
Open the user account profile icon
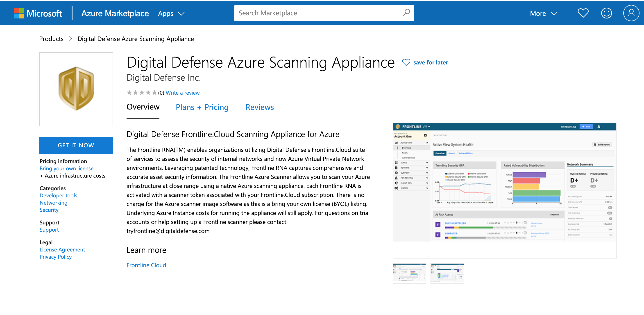click(631, 13)
